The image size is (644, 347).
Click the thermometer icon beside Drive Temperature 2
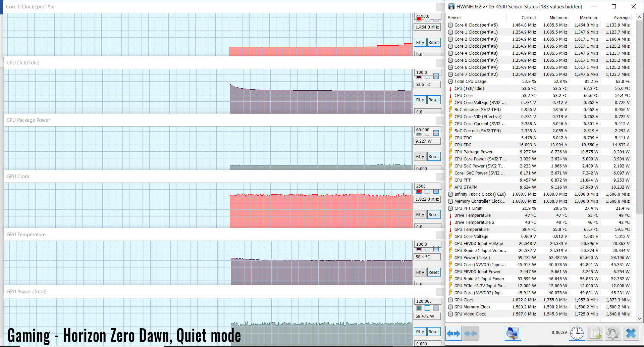[x=450, y=222]
